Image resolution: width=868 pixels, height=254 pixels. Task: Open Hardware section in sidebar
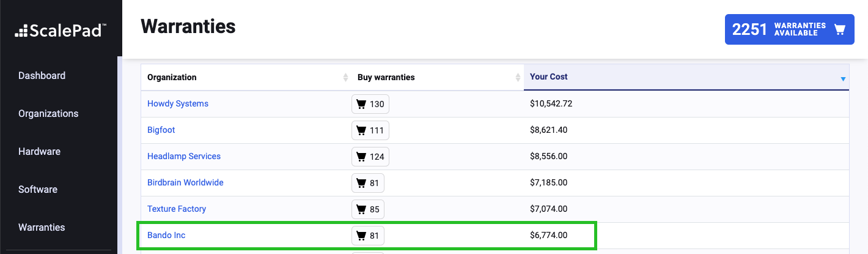tap(40, 151)
